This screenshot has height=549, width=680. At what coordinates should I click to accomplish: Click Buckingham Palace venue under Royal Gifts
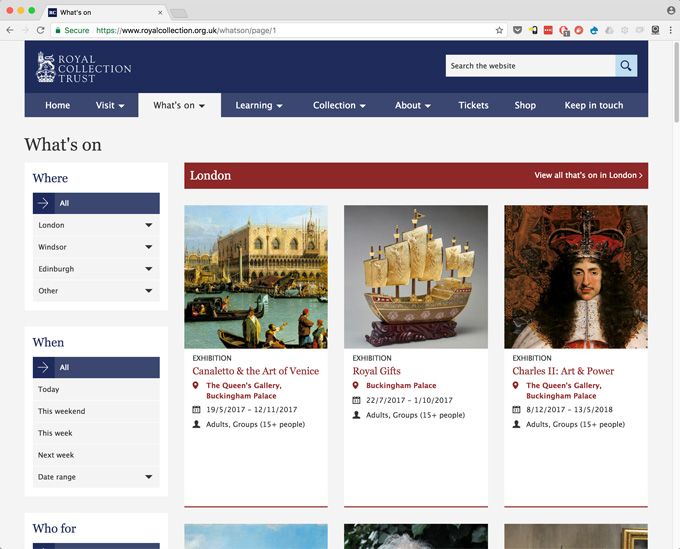coord(401,386)
